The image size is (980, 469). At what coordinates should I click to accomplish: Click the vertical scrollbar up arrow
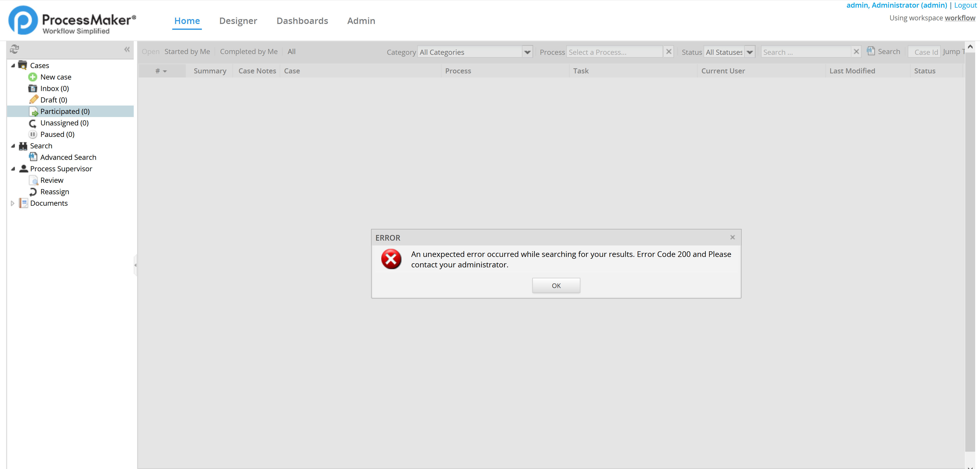(970, 46)
